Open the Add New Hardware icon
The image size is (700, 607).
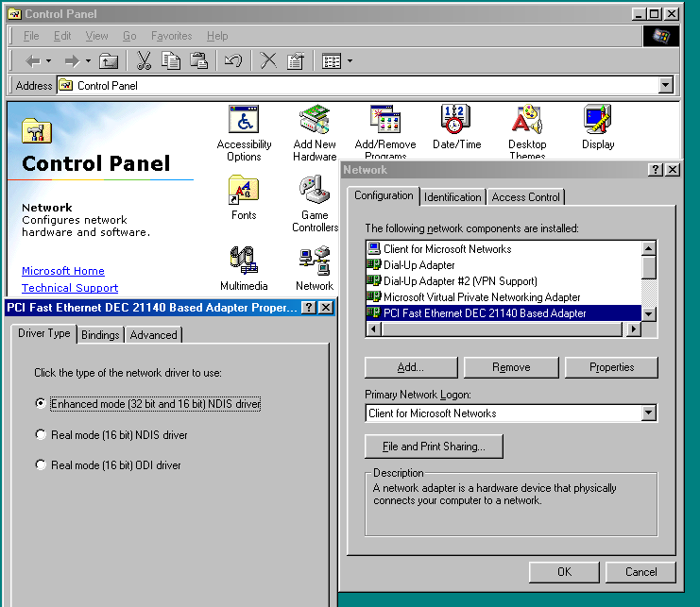pyautogui.click(x=315, y=120)
